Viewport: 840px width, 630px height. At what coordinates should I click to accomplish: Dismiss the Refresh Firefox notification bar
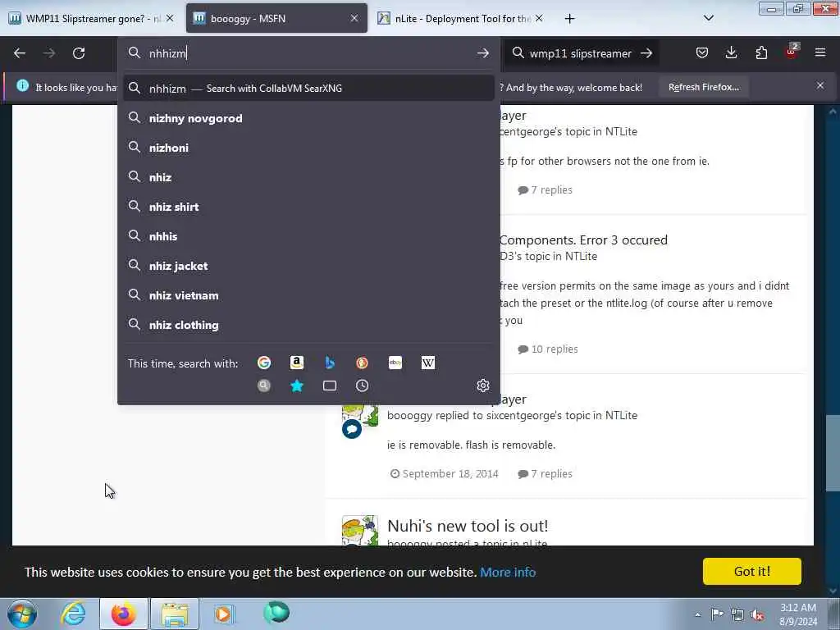[820, 85]
